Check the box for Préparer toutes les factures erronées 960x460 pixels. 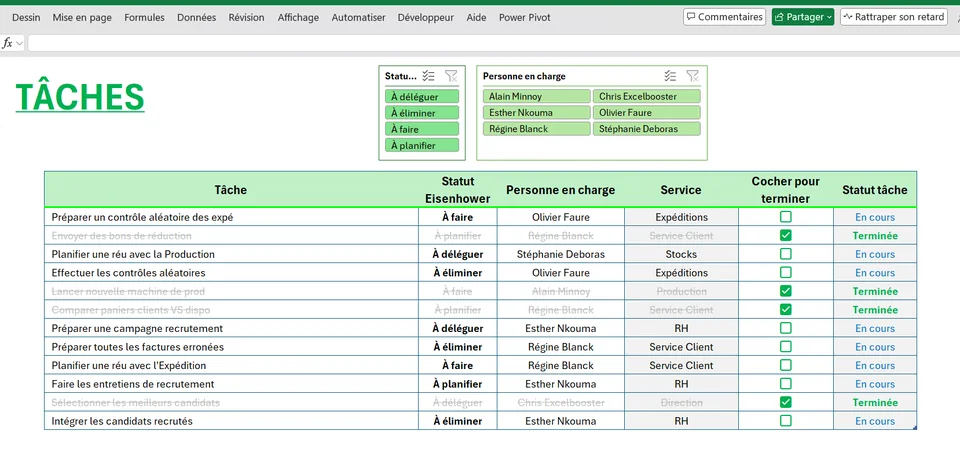coord(786,347)
